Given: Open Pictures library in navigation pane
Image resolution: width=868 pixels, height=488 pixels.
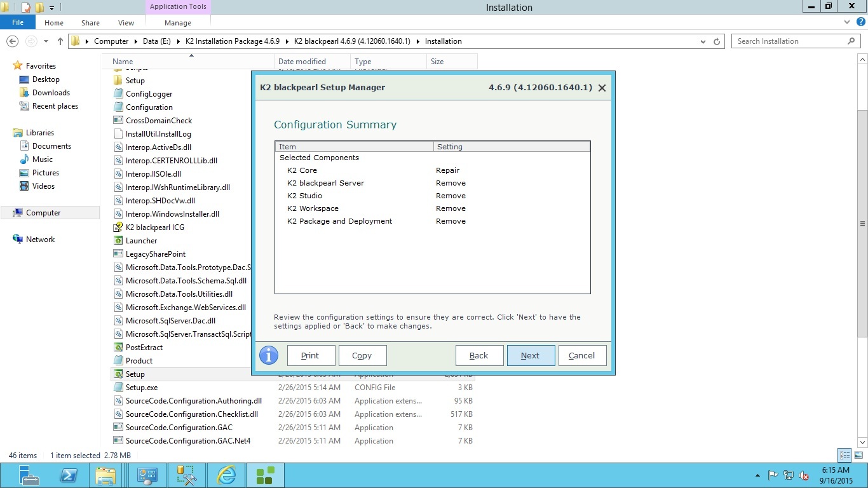Looking at the screenshot, I should click(x=46, y=173).
